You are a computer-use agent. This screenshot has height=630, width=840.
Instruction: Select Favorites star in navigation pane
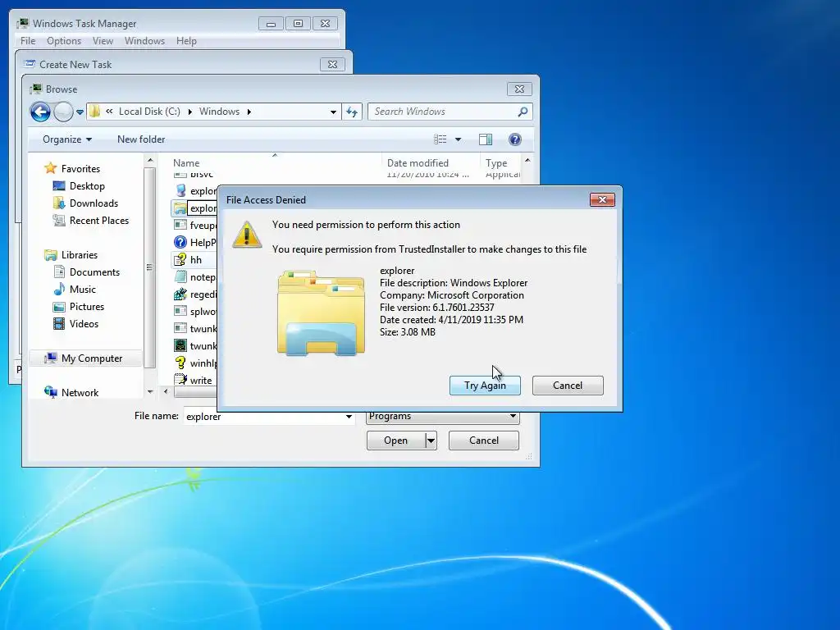pyautogui.click(x=50, y=168)
